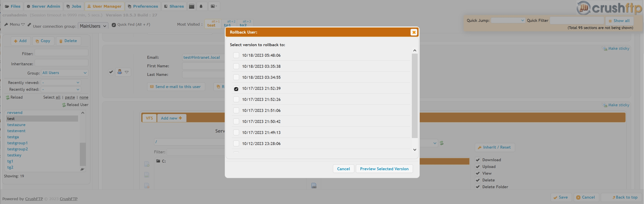The image size is (644, 204).
Task: Open the Shares tab
Action: click(x=174, y=6)
